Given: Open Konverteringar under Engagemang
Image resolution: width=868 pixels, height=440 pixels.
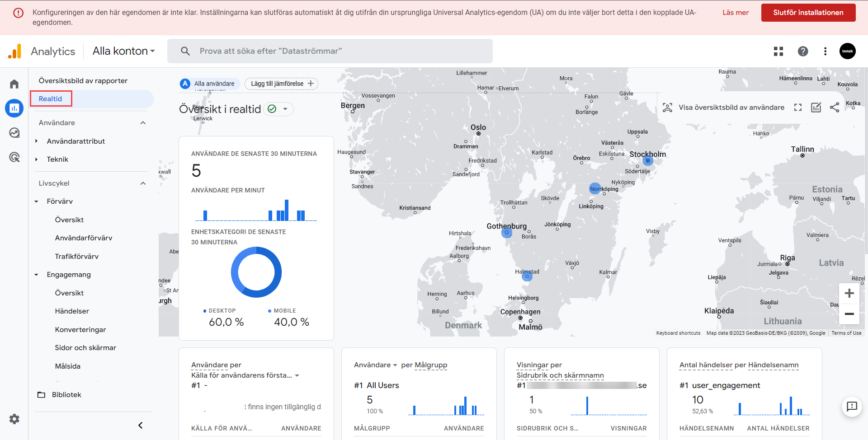Looking at the screenshot, I should click(80, 330).
